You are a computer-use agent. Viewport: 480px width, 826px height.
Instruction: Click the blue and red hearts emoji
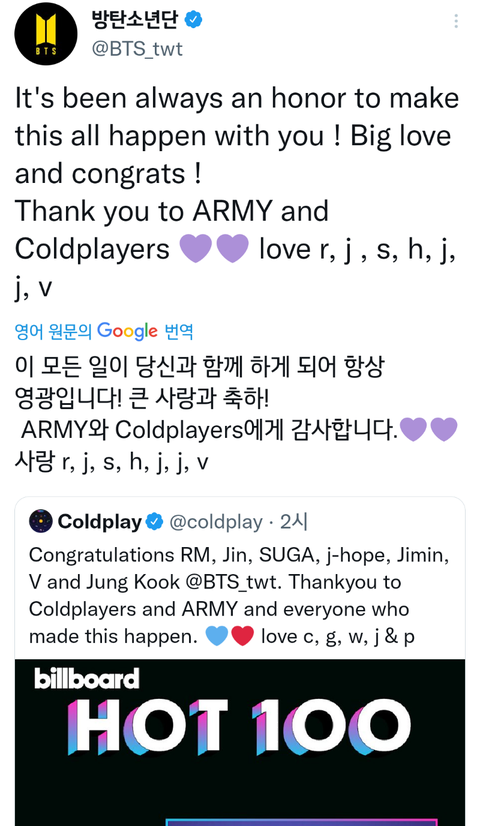pos(229,636)
